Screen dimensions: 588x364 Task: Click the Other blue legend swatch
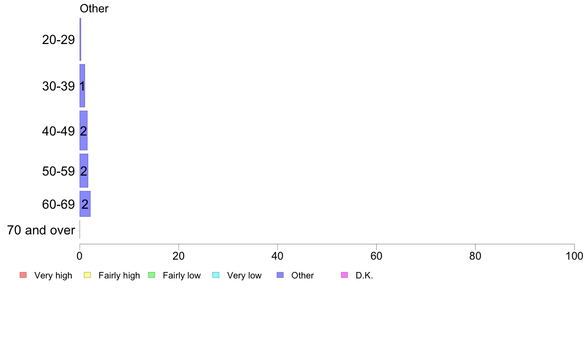tap(280, 275)
